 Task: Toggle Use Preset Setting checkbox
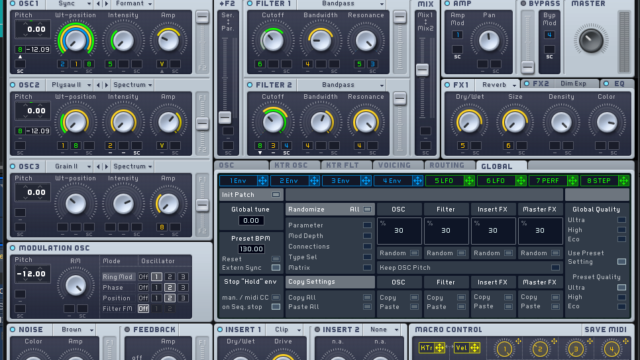[621, 261]
